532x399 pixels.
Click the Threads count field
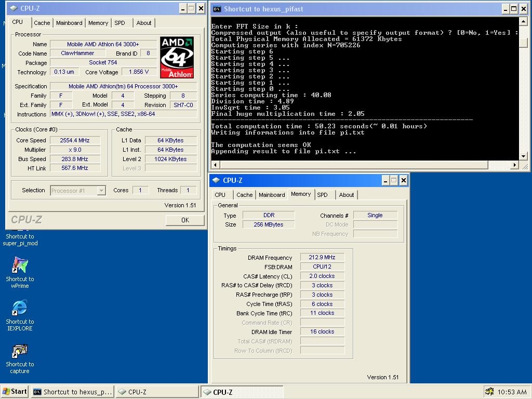188,190
